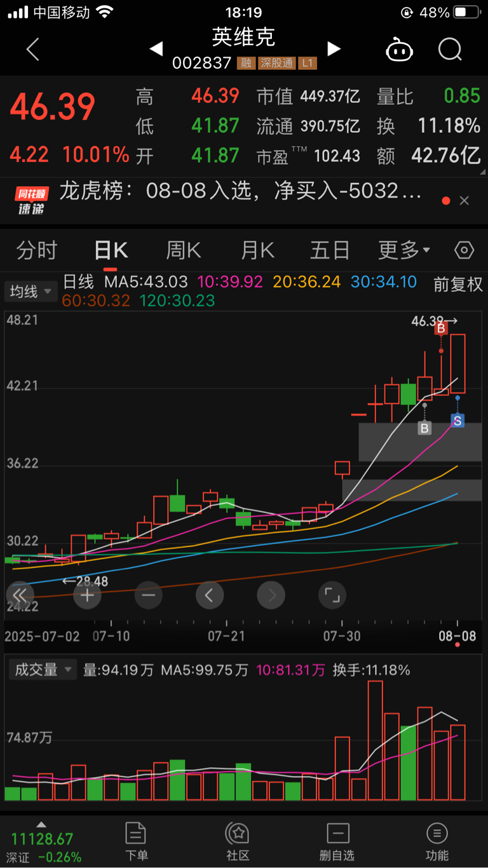Open chart settings hexagon icon
488x868 pixels.
(464, 250)
